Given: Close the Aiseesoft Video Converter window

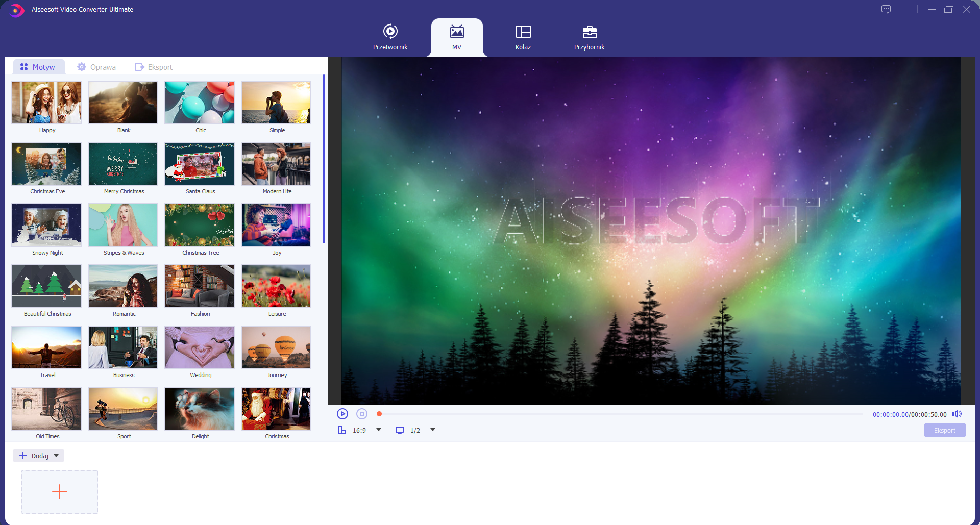Looking at the screenshot, I should point(967,9).
